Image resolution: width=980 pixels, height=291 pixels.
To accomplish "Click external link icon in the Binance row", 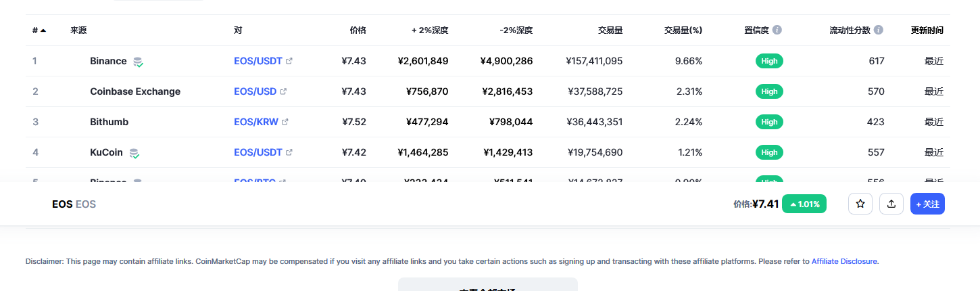I will 289,61.
